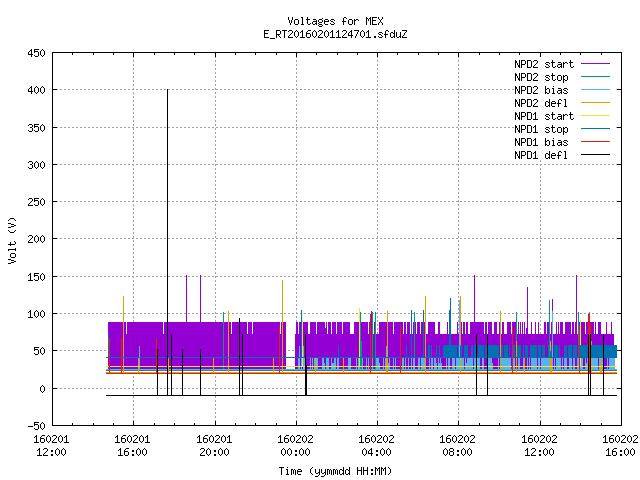640x480 pixels.
Task: Click the 'NPD1 defl' legend label
Action: click(x=541, y=156)
